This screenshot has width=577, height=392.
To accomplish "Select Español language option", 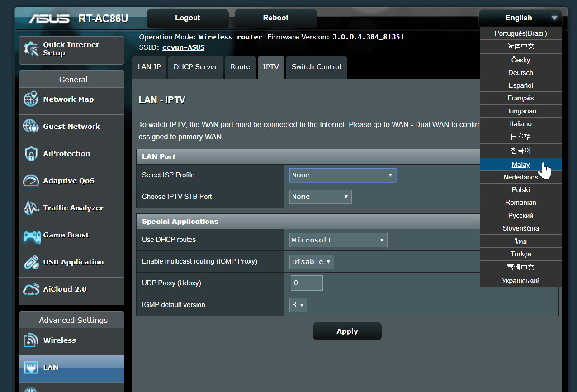I will 520,85.
